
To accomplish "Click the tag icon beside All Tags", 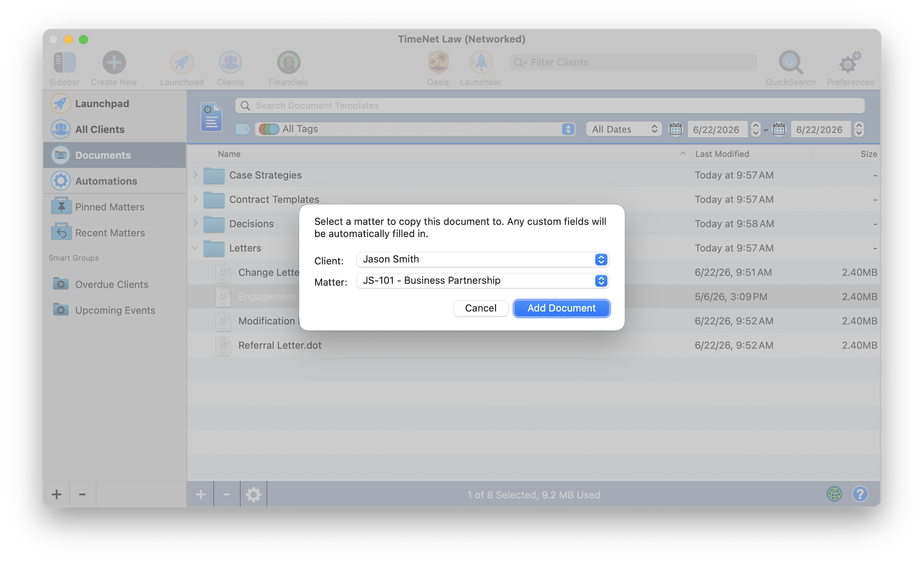I will tap(243, 129).
